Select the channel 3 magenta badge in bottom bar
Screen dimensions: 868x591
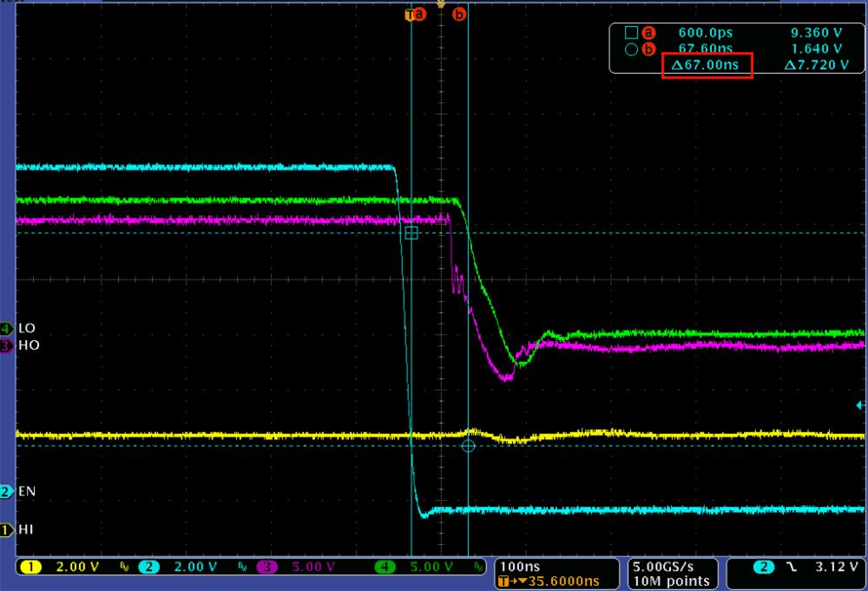[x=267, y=568]
